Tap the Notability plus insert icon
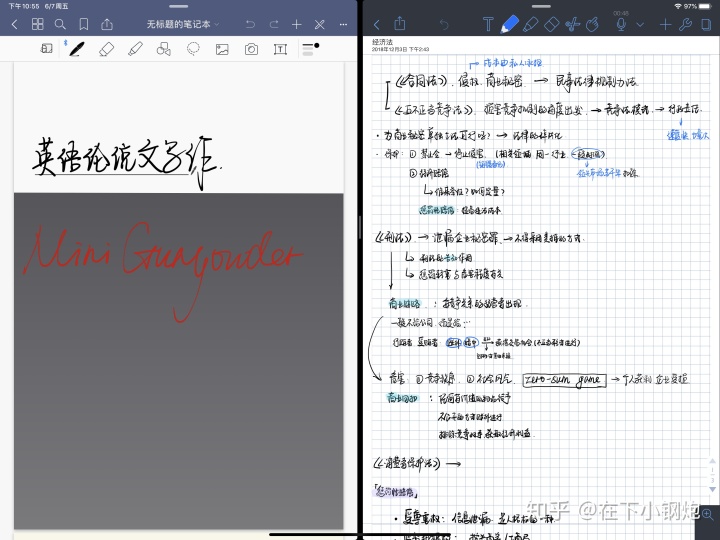 [665, 24]
